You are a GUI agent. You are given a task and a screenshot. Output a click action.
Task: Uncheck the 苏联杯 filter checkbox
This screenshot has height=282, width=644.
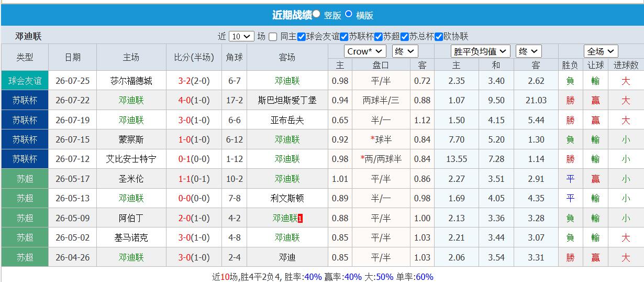(344, 37)
